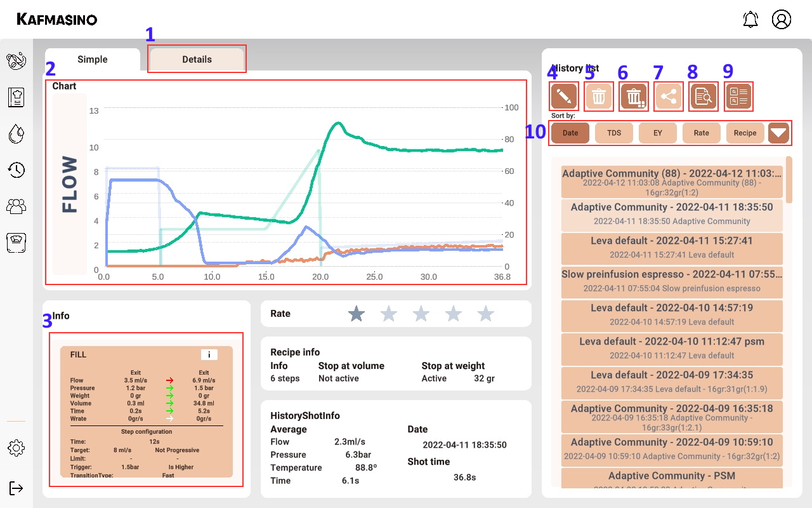The height and width of the screenshot is (508, 812).
Task: Open the user profile icon
Action: coord(782,19)
